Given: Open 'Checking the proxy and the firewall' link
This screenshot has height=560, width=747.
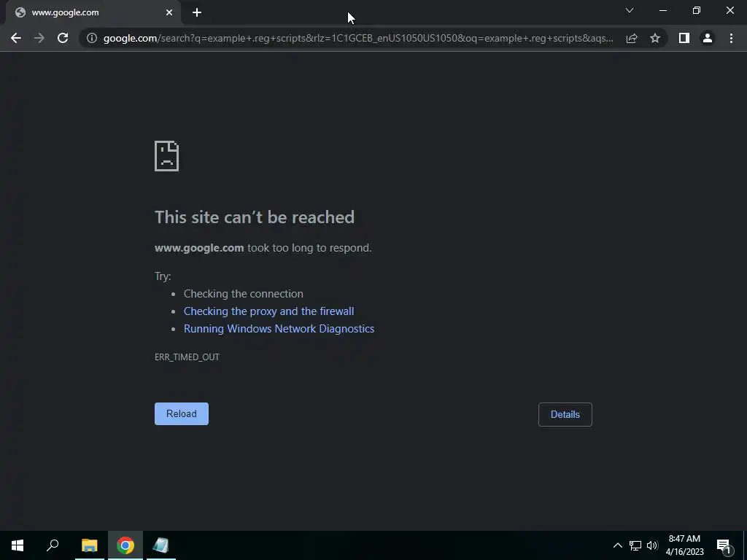Looking at the screenshot, I should 268,311.
